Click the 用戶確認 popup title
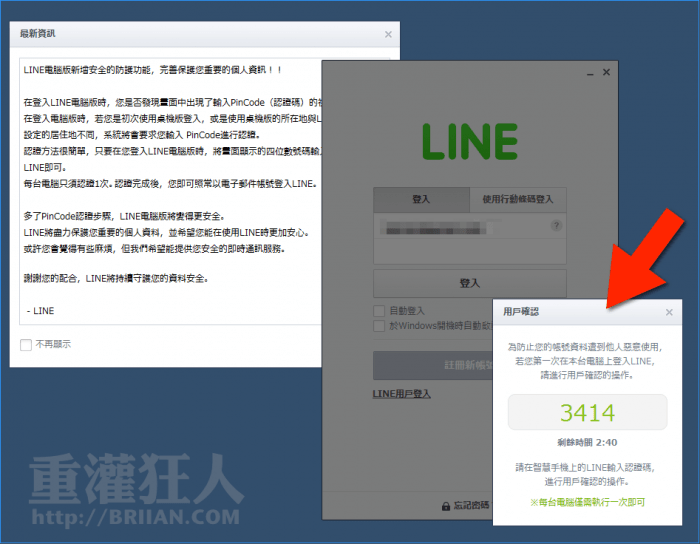The width and height of the screenshot is (700, 544). pos(521,312)
